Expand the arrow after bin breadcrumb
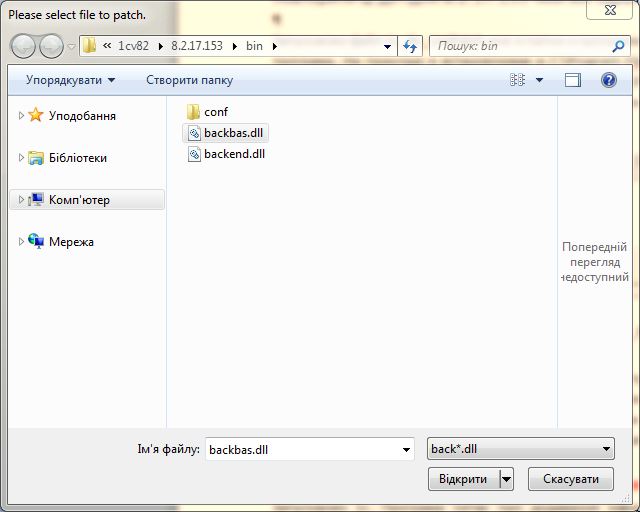 click(x=275, y=46)
